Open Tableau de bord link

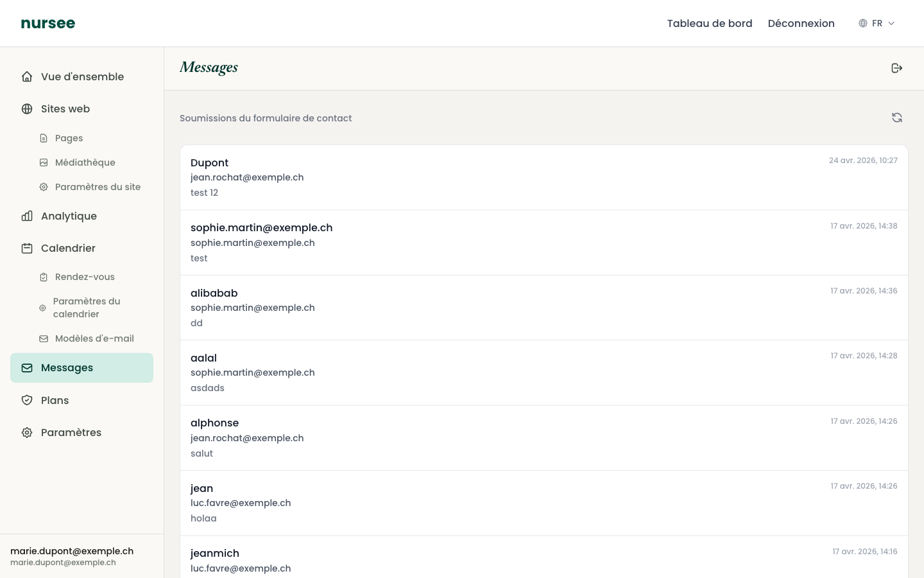point(710,23)
